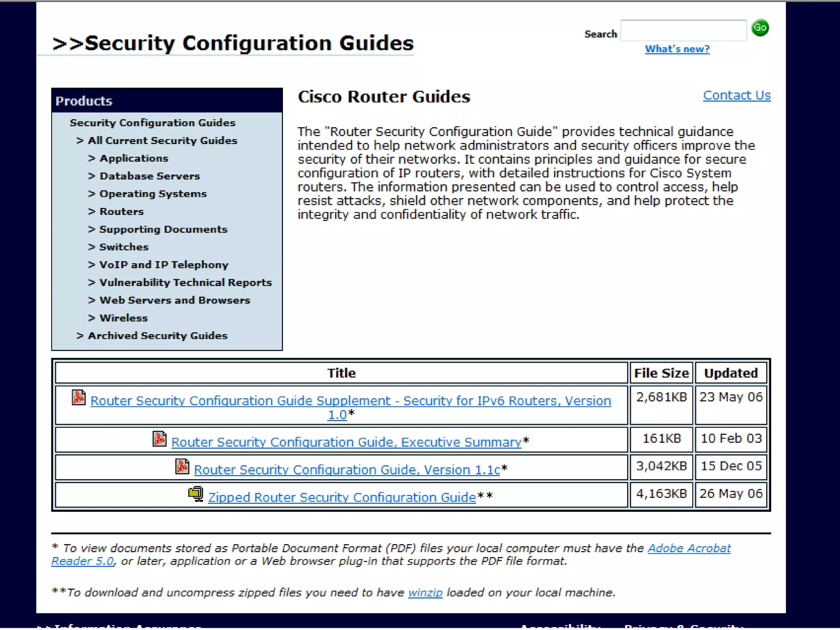
Task: Select Routers in Products menu
Action: pos(121,212)
